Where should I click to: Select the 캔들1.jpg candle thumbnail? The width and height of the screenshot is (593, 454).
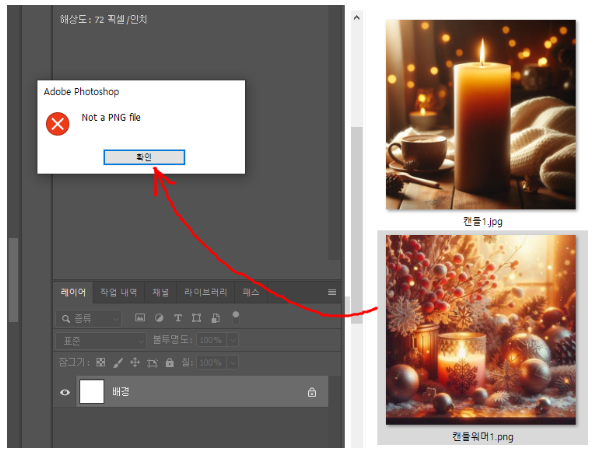(481, 115)
